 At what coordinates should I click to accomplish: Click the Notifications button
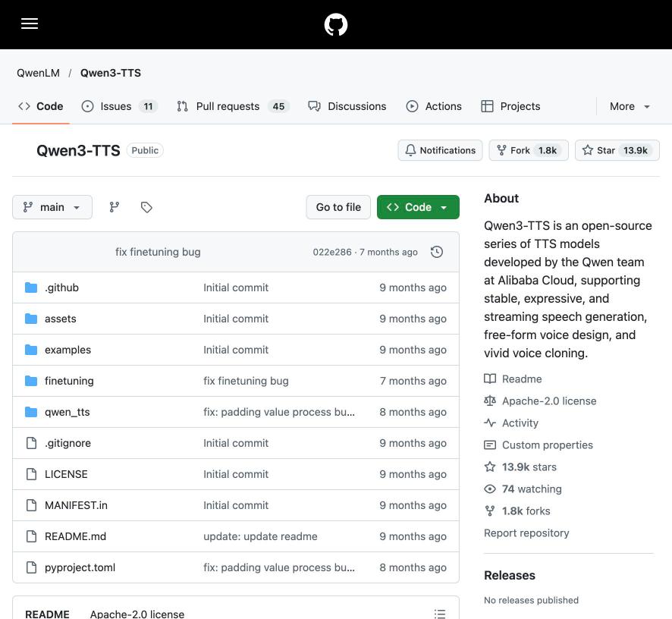pyautogui.click(x=440, y=150)
